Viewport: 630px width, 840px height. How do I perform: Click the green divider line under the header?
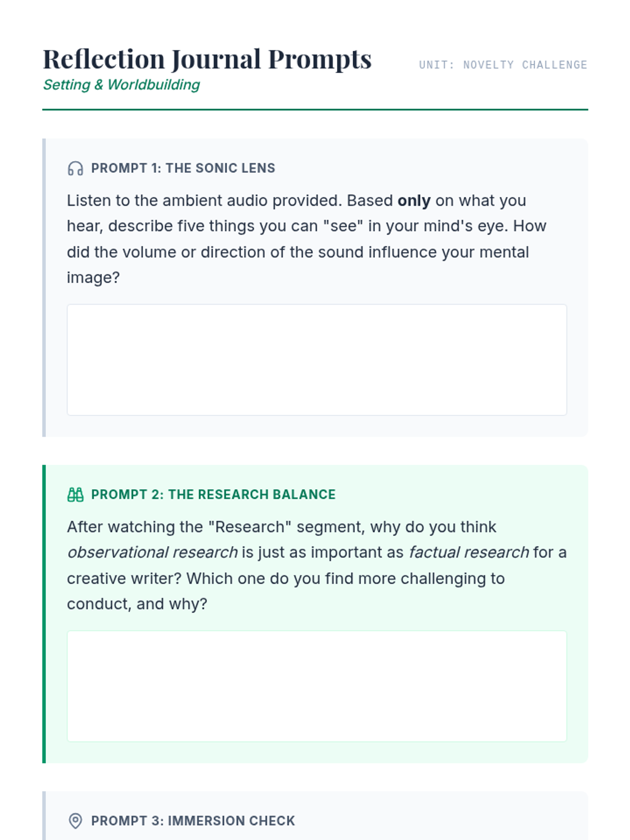coord(315,110)
